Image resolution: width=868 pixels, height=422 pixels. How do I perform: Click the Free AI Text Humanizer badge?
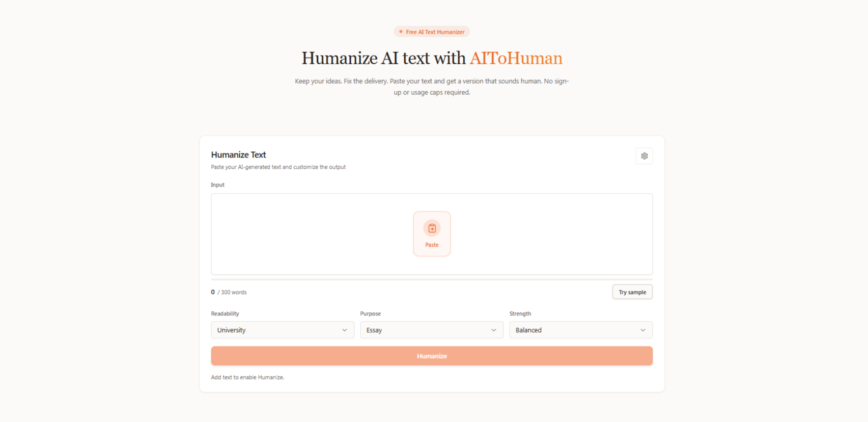[432, 32]
